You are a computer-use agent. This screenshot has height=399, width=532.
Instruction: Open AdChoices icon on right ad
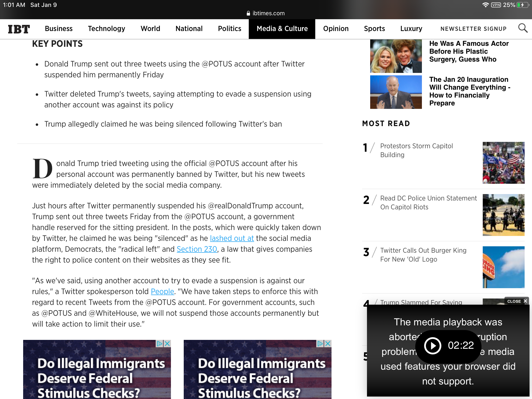[320, 344]
